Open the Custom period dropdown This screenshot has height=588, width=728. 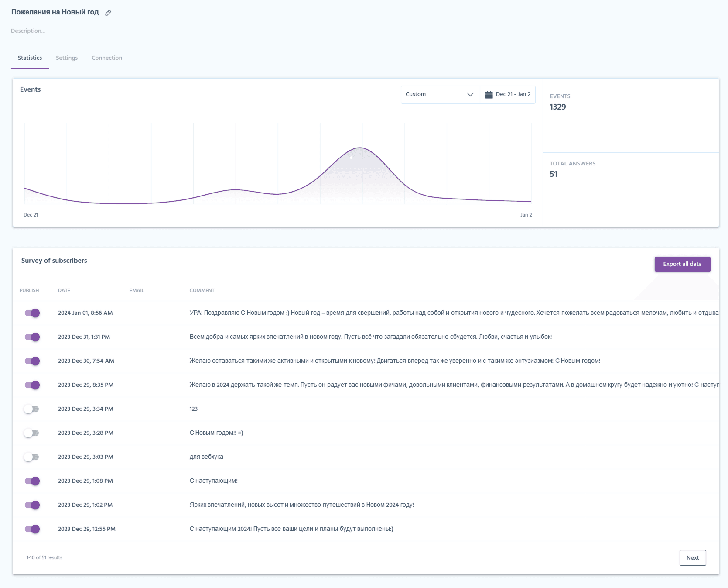[440, 94]
